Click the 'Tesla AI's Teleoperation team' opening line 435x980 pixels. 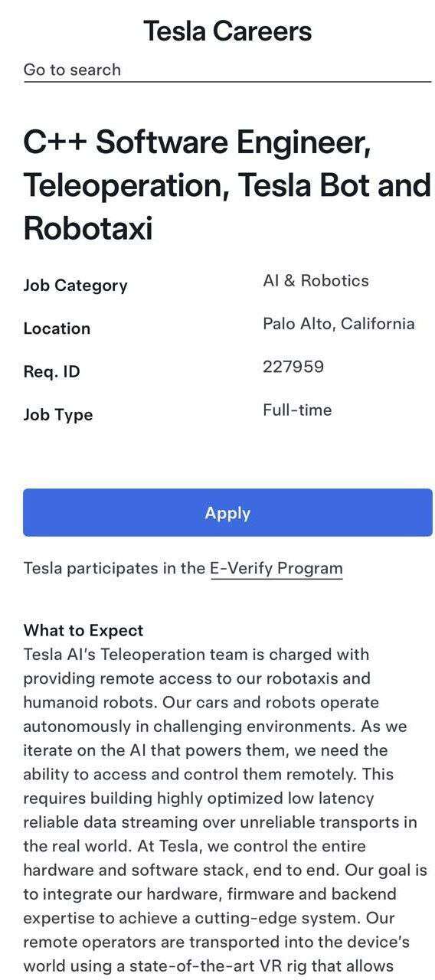pos(196,655)
